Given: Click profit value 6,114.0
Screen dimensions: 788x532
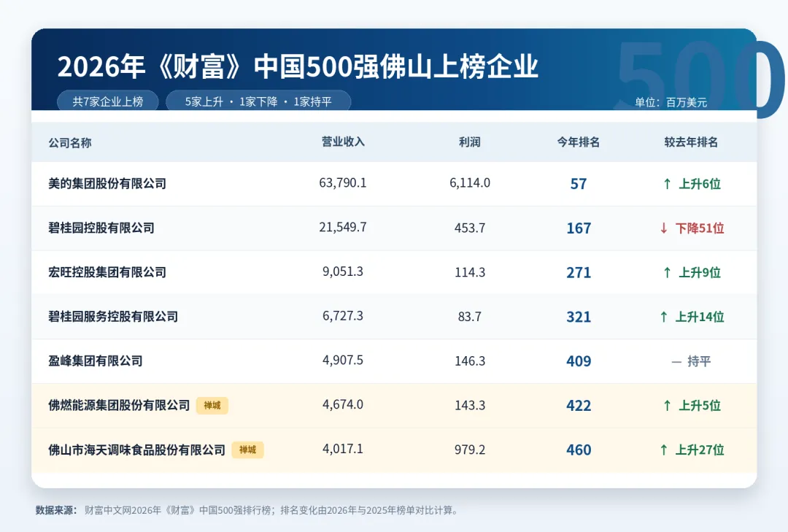Looking at the screenshot, I should click(x=470, y=182).
